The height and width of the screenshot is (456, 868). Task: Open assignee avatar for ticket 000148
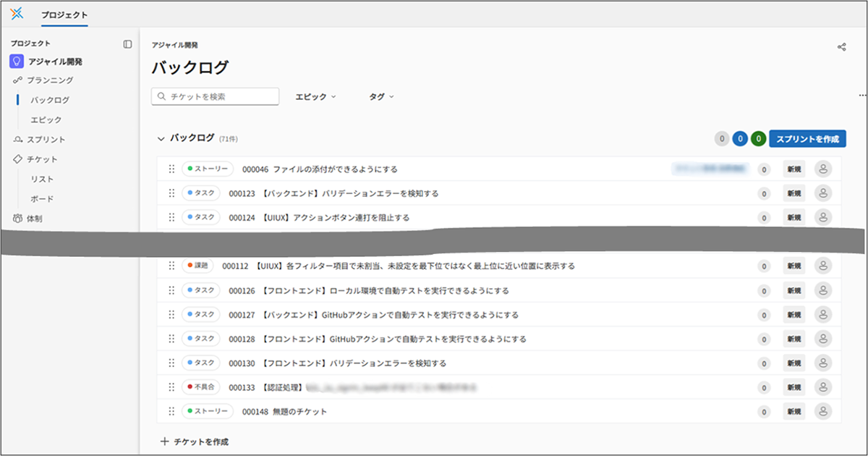click(822, 411)
